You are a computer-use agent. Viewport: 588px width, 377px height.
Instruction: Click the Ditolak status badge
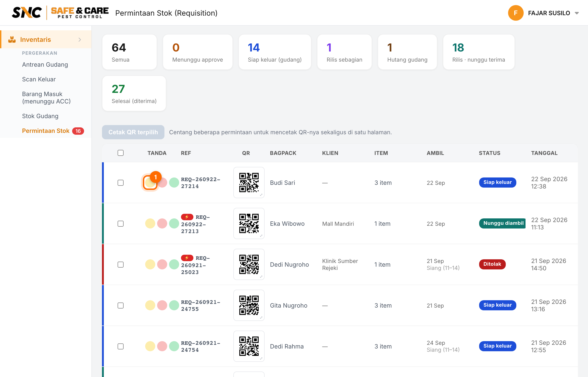(x=492, y=264)
